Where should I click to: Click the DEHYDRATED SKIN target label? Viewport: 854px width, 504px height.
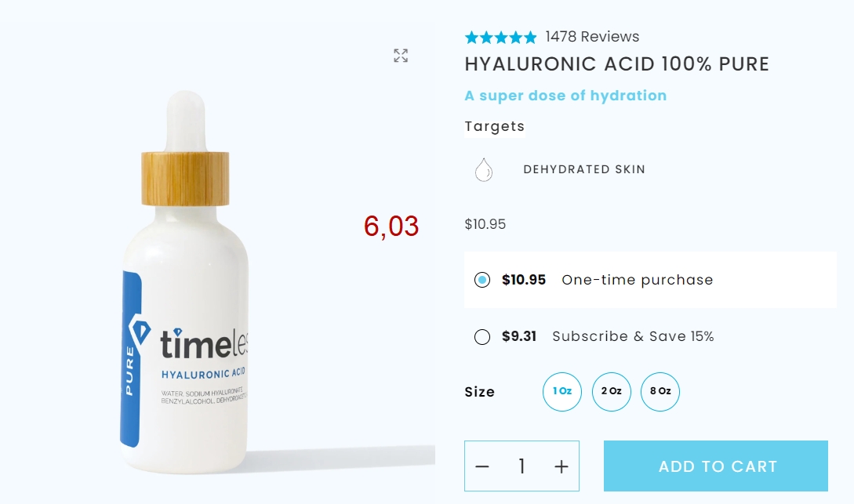coord(584,170)
